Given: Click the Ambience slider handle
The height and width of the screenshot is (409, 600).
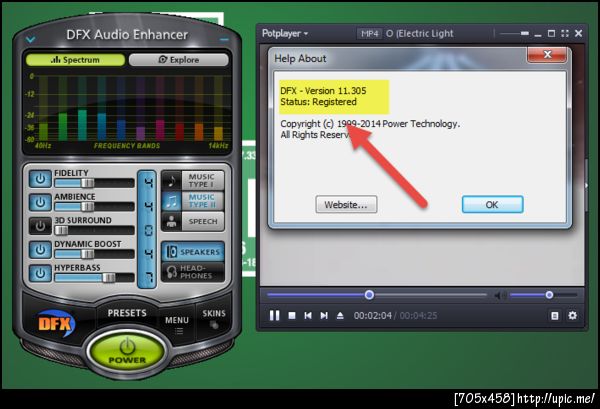Looking at the screenshot, I should pos(88,207).
